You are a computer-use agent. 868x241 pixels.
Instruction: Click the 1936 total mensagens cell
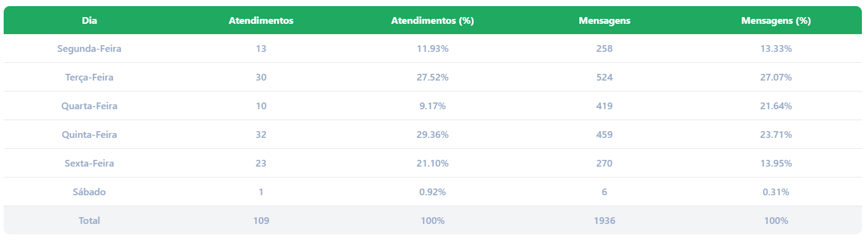click(604, 221)
